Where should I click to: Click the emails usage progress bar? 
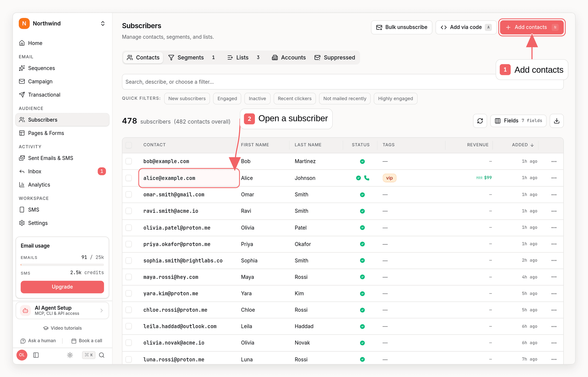tap(62, 265)
